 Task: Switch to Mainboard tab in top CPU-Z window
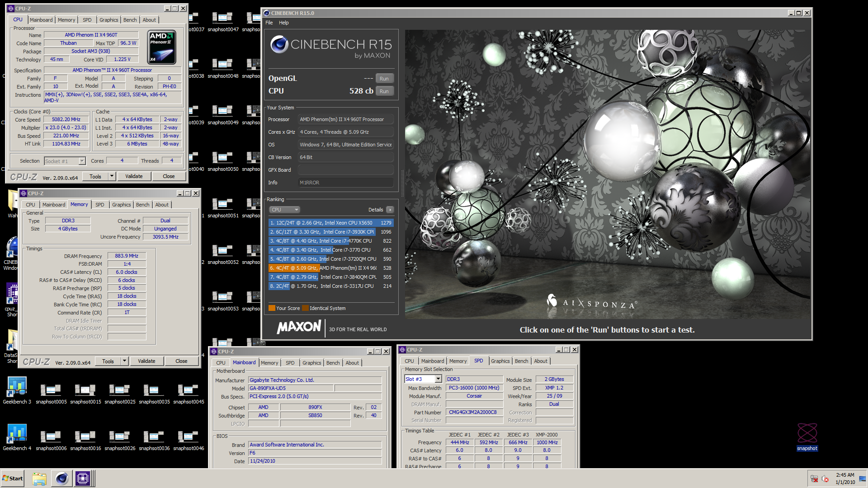tap(41, 20)
